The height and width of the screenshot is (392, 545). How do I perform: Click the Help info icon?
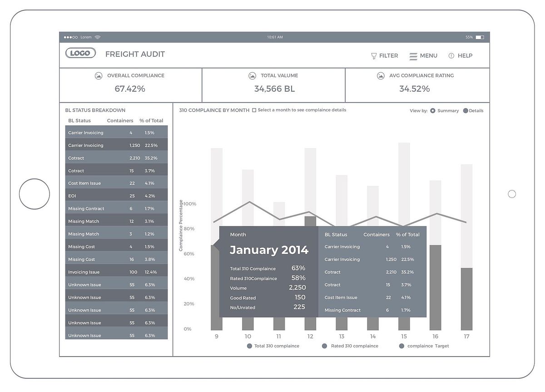451,56
